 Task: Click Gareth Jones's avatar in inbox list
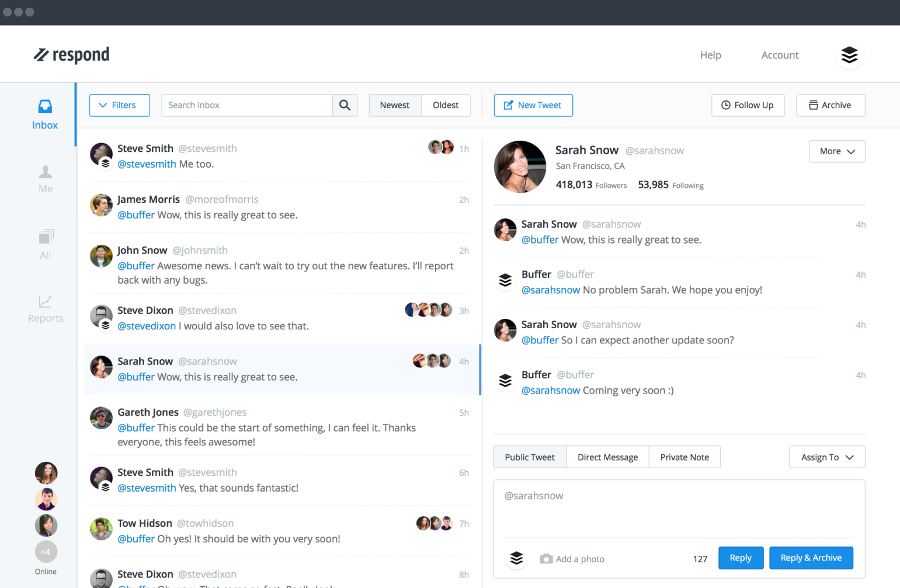coord(101,418)
